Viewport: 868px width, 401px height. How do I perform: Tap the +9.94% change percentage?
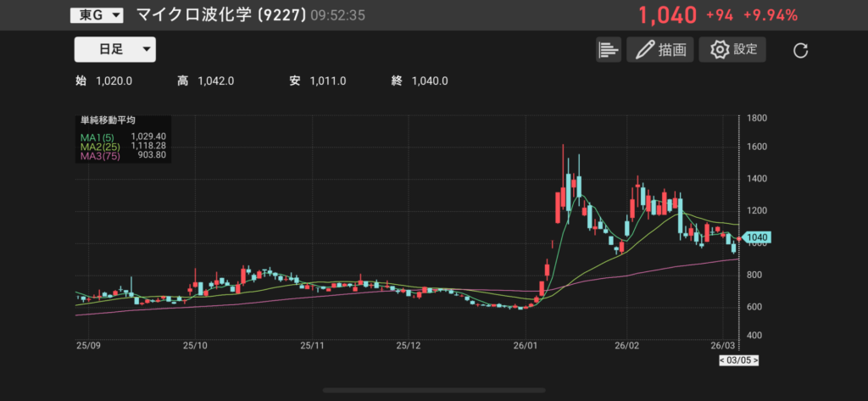pyautogui.click(x=770, y=14)
